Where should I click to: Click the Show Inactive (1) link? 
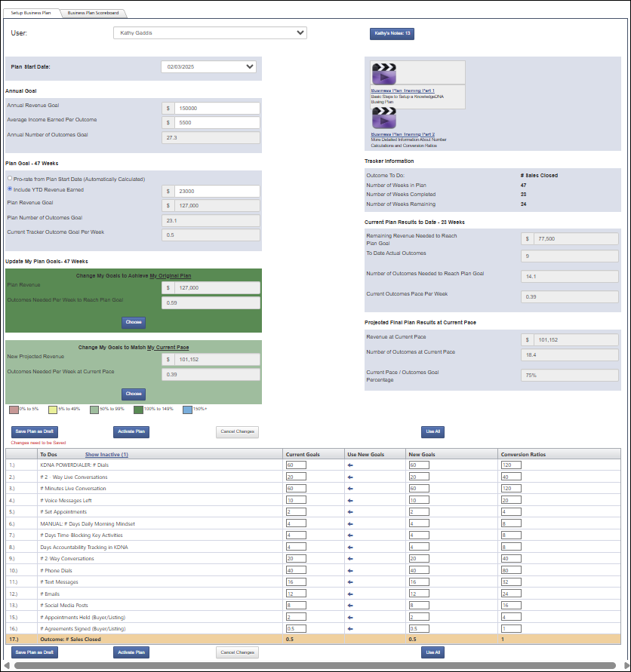tap(106, 455)
